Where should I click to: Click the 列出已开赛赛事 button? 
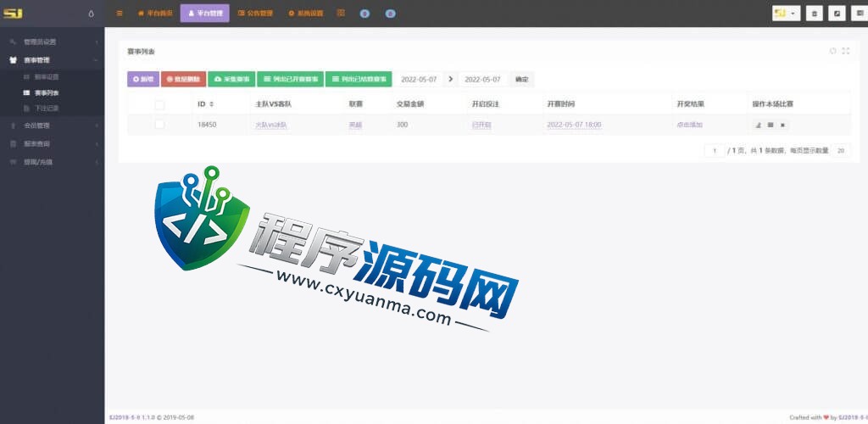point(290,79)
